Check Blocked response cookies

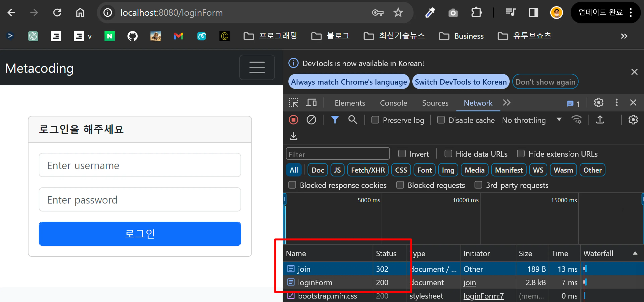point(292,185)
